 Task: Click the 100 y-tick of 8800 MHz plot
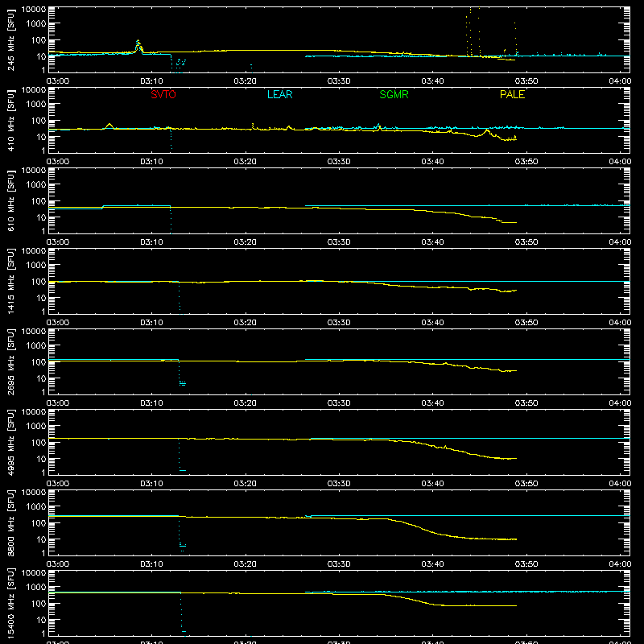tap(39, 523)
